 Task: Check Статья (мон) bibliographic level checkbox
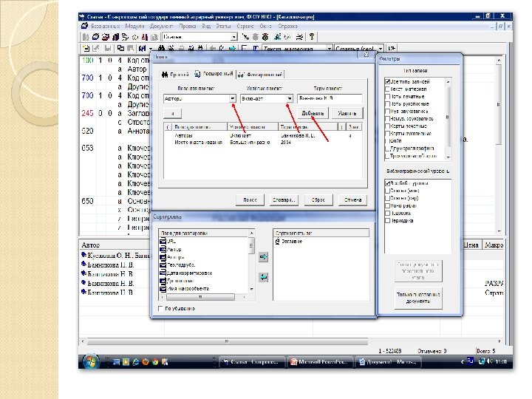(x=387, y=191)
